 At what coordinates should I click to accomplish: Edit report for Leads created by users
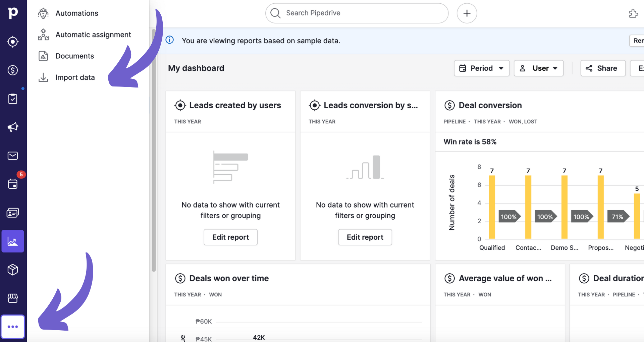tap(230, 237)
